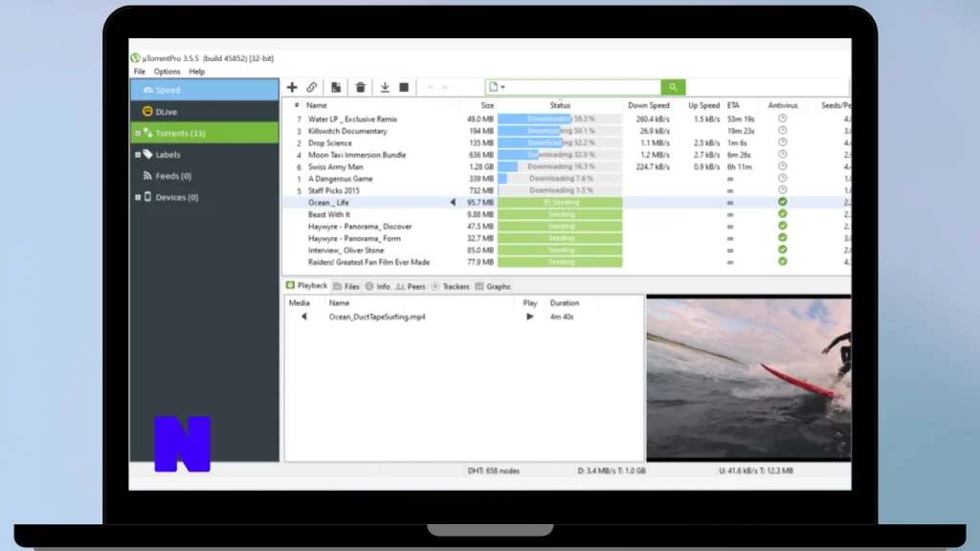Image resolution: width=980 pixels, height=551 pixels.
Task: Switch to the Playback tab
Action: click(307, 285)
